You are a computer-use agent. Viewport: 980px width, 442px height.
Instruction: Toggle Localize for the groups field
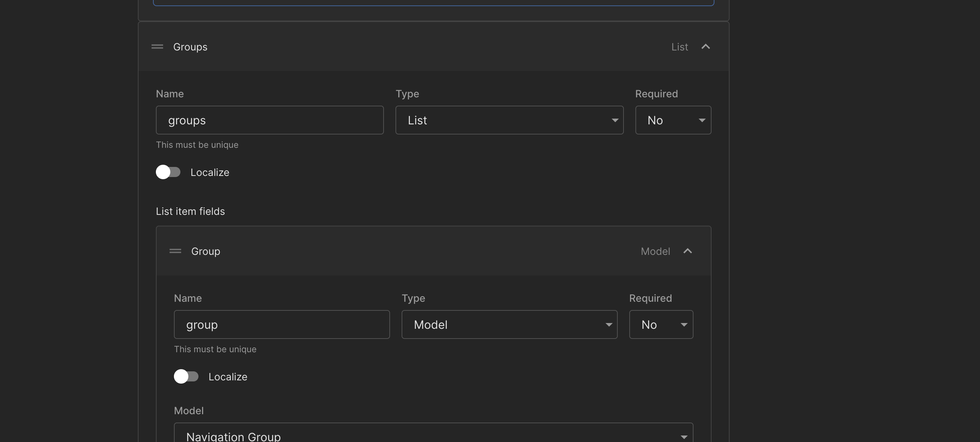168,172
